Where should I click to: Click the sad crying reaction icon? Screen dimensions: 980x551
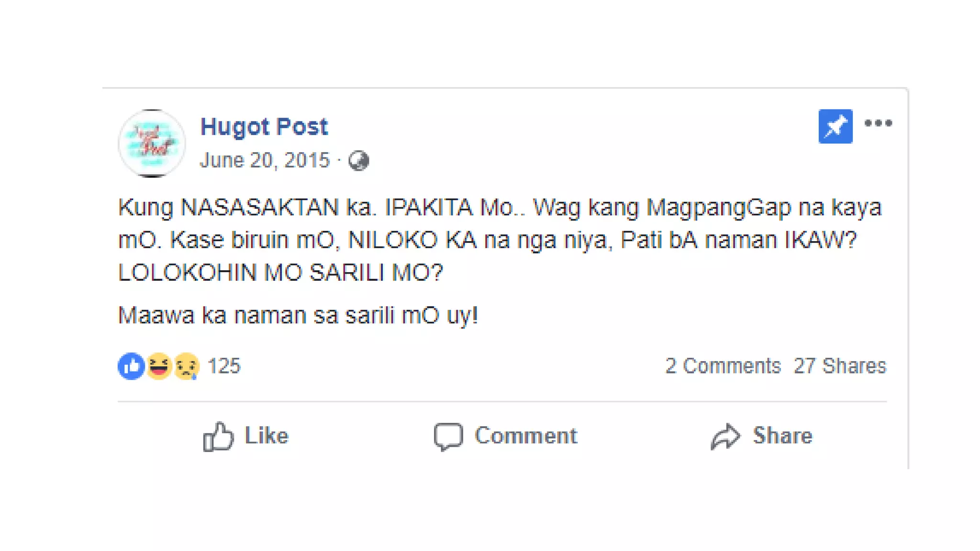click(x=186, y=366)
